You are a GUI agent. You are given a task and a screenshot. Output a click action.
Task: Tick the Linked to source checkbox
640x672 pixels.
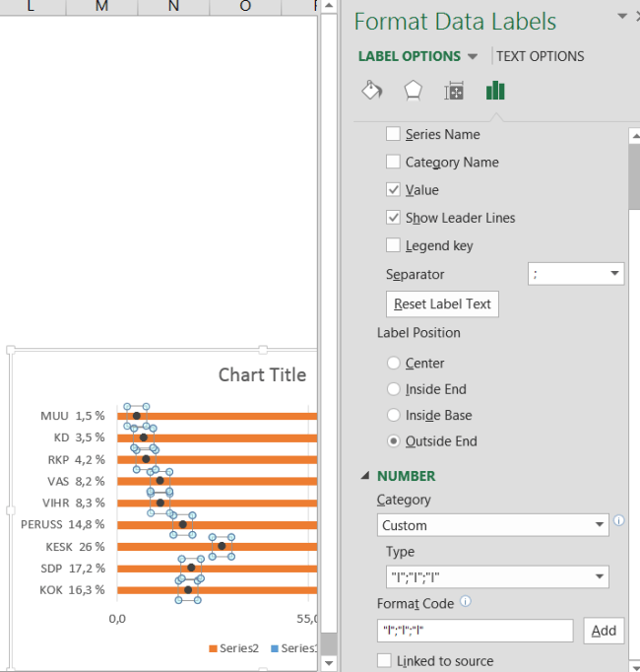click(385, 660)
